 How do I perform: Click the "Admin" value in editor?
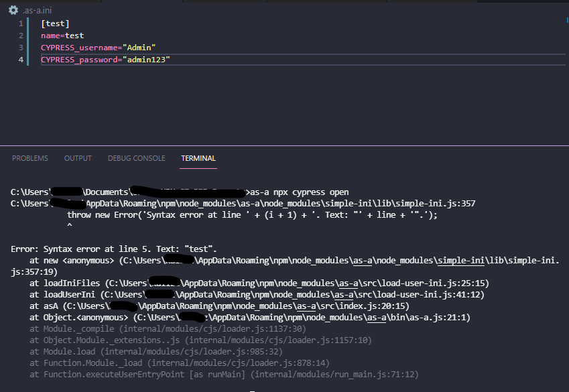tap(139, 48)
